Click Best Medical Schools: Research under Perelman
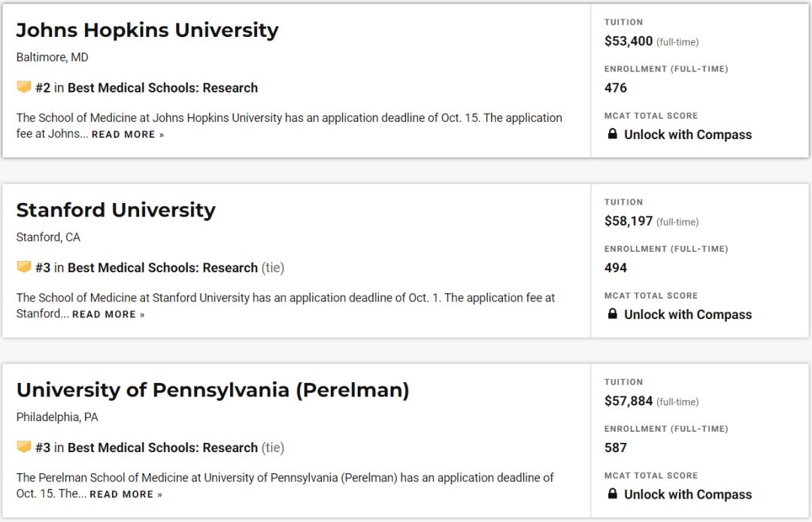 click(x=162, y=448)
